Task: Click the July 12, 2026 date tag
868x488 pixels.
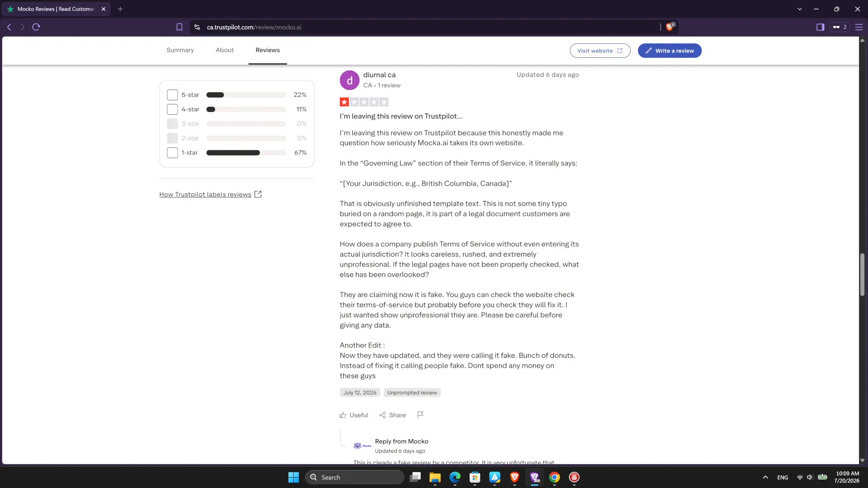Action: click(360, 393)
